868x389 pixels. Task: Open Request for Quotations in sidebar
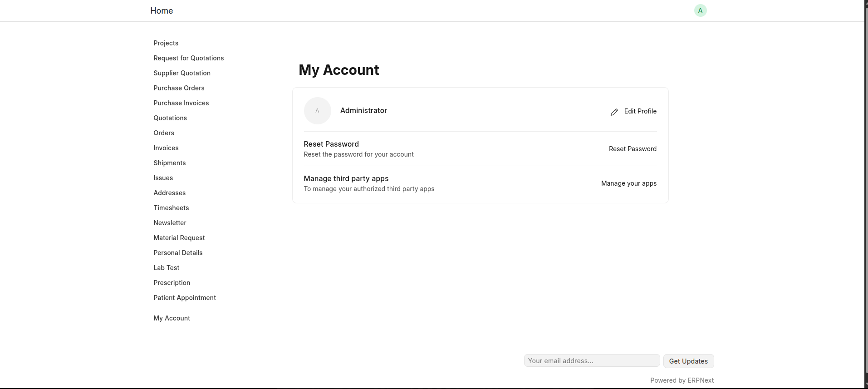(188, 58)
